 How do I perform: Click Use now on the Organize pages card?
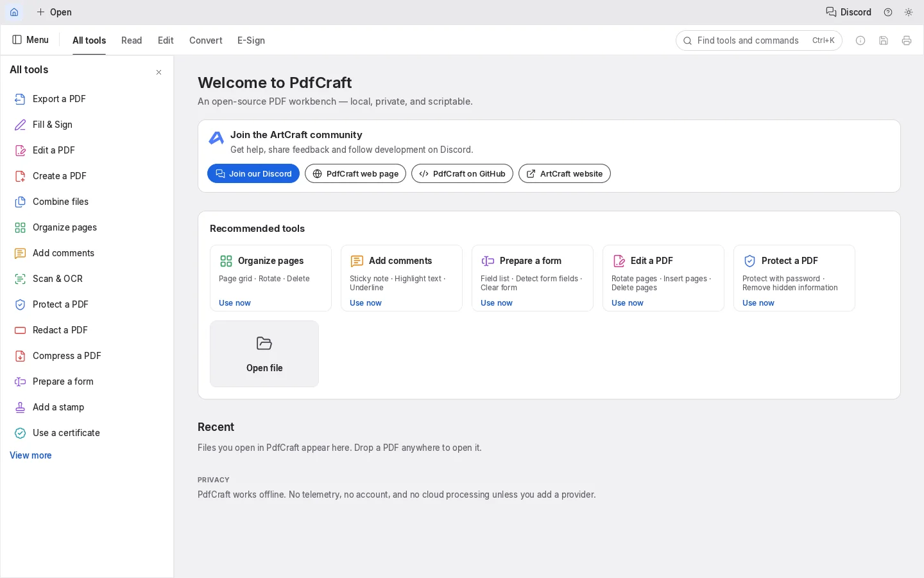235,303
